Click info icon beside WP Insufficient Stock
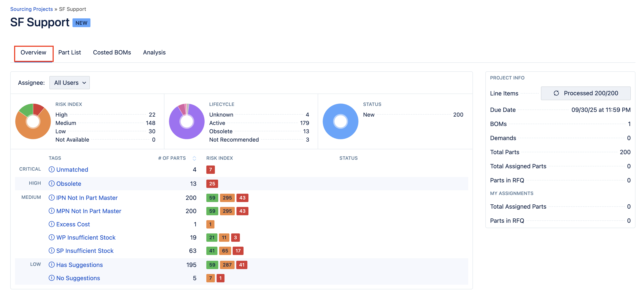 coord(52,237)
